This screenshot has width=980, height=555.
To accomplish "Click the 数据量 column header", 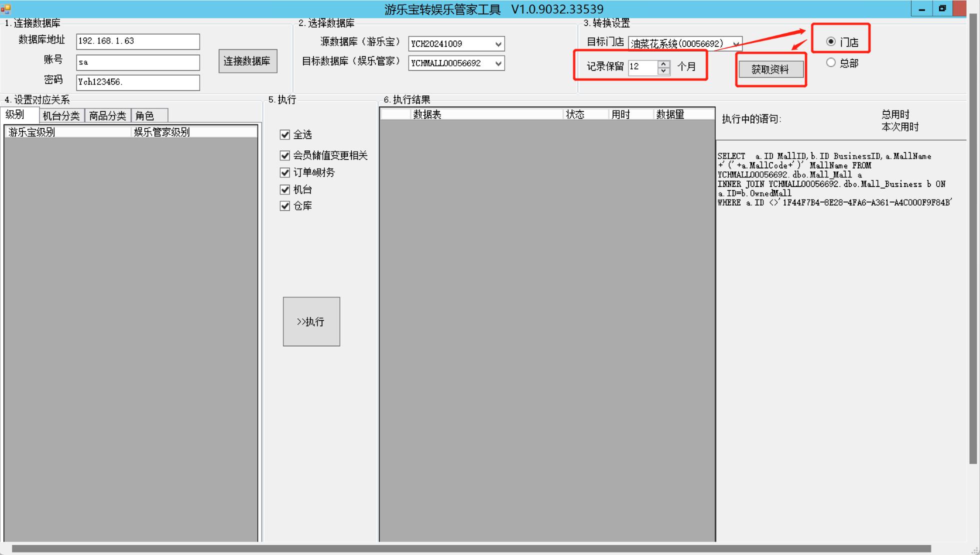I will (683, 114).
